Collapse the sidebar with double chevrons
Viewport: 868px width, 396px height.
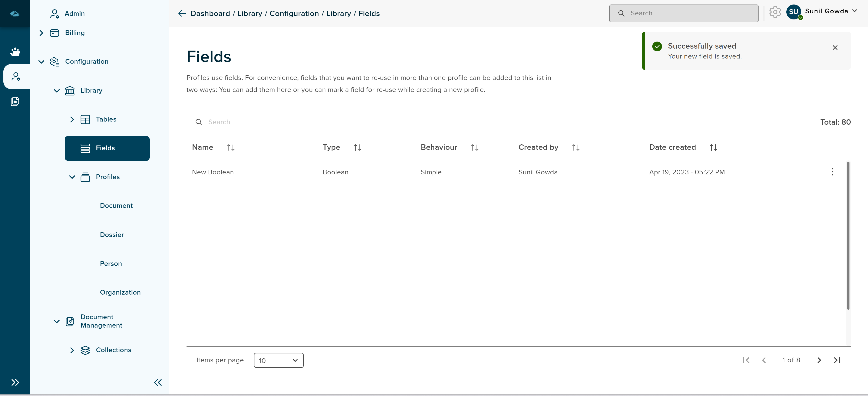tap(158, 382)
